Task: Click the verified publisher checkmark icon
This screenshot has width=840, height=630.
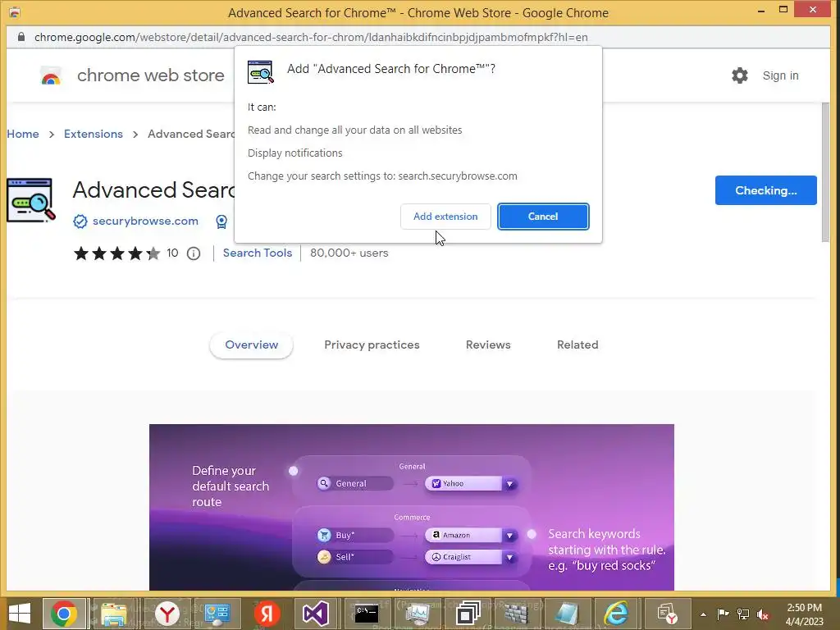Action: pos(80,221)
